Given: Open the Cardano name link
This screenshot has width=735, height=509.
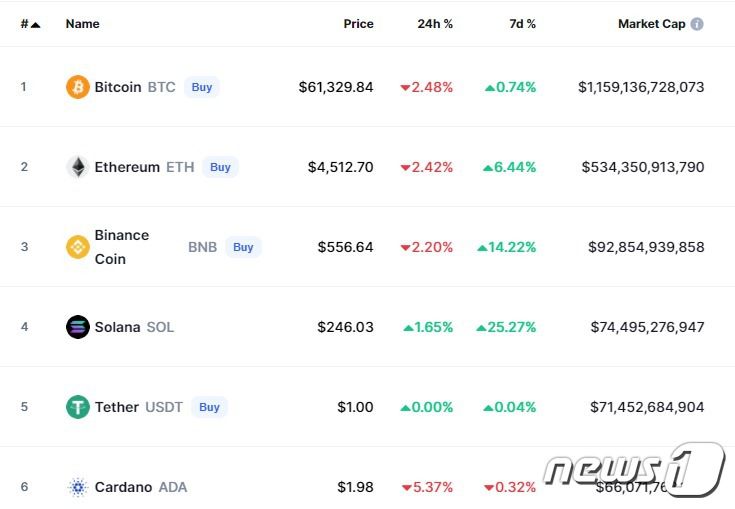Looking at the screenshot, I should point(123,487).
